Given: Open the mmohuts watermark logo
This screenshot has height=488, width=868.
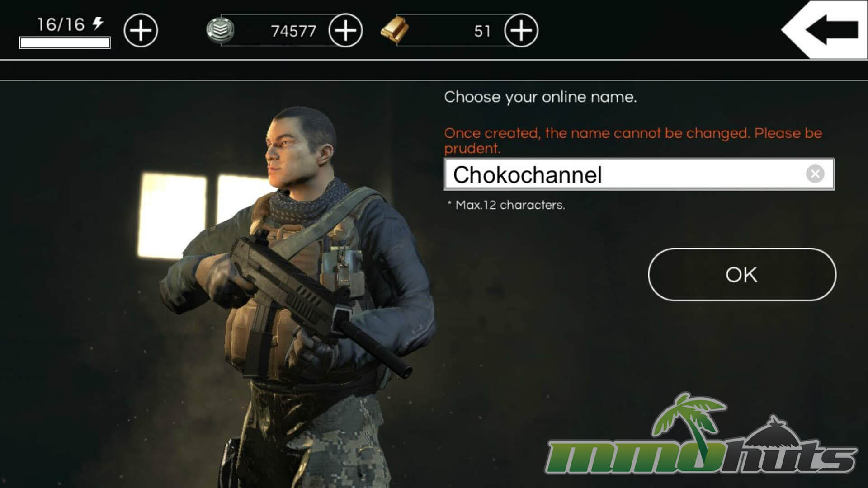Looking at the screenshot, I should tap(702, 436).
